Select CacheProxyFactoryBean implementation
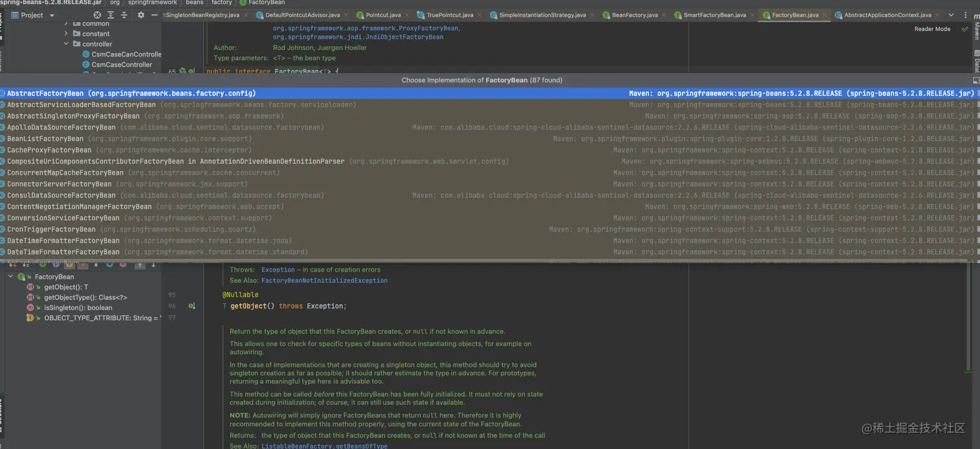The height and width of the screenshot is (449, 980). pos(490,150)
